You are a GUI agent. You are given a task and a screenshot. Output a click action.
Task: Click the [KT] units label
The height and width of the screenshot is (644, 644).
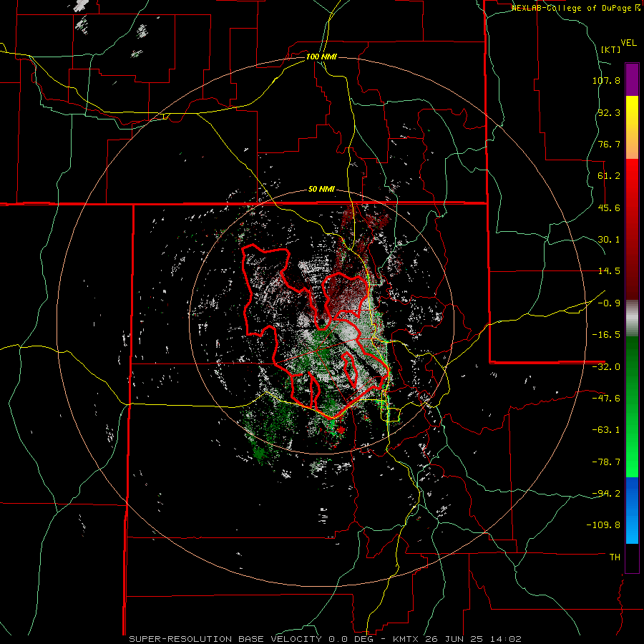(610, 49)
